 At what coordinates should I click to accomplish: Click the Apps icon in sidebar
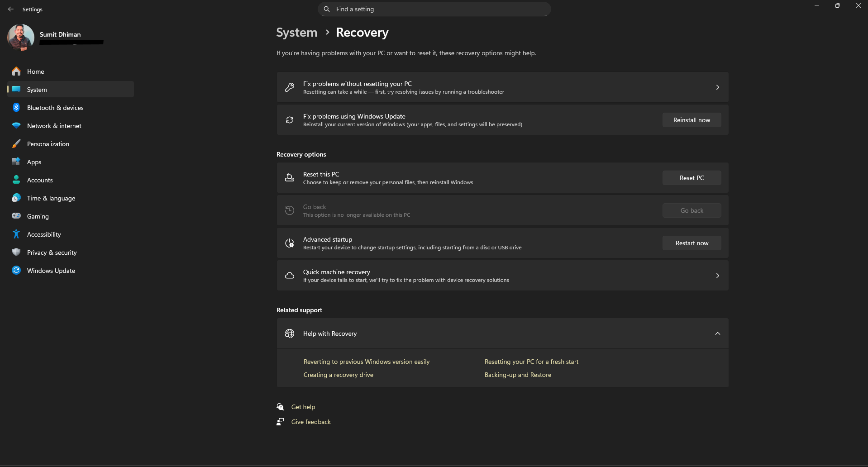[x=16, y=162]
